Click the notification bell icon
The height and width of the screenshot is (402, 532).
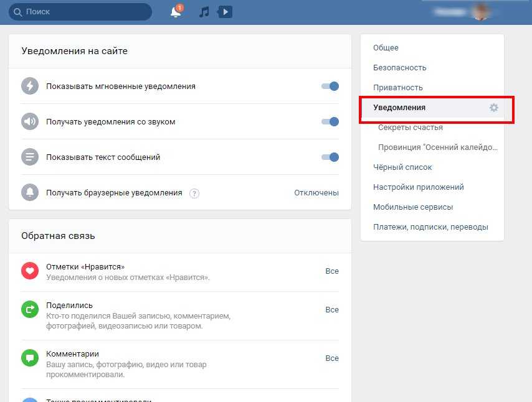(176, 12)
